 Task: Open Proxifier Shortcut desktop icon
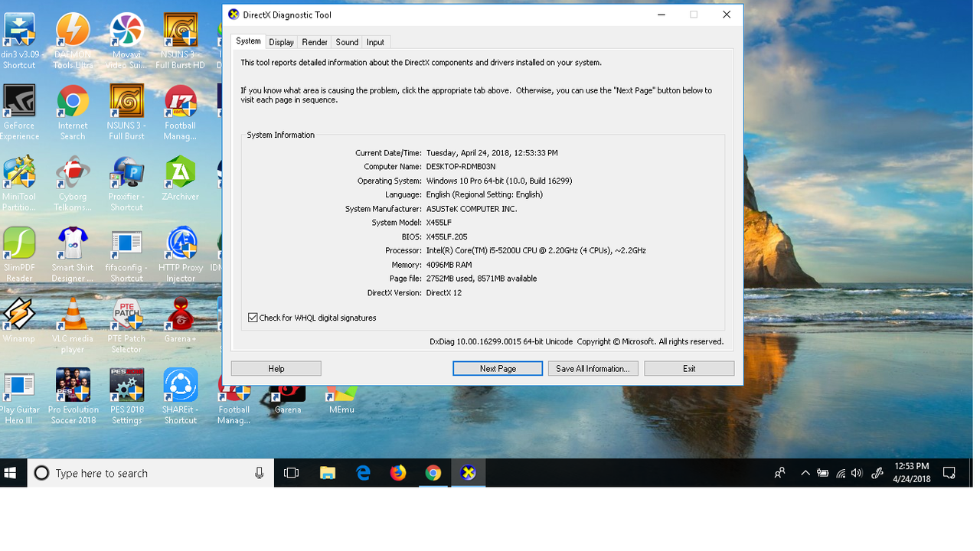[126, 184]
